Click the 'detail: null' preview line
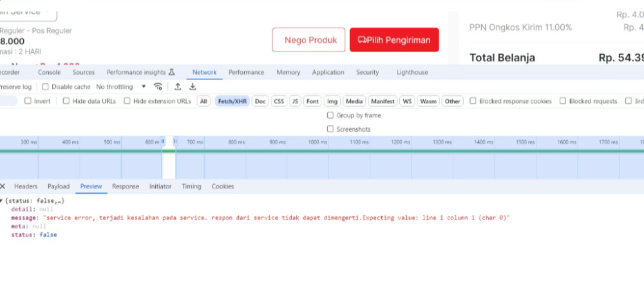Screen dimensions: 644x298 click(32, 209)
